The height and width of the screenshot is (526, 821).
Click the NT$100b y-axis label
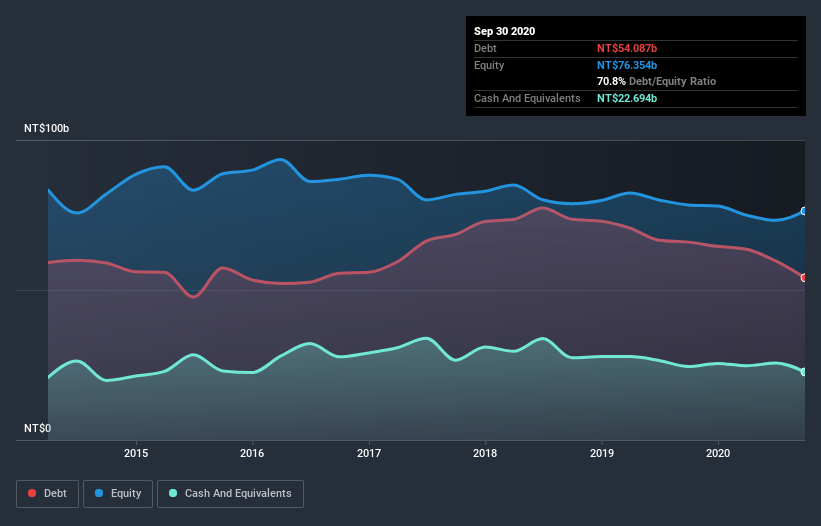coord(47,128)
